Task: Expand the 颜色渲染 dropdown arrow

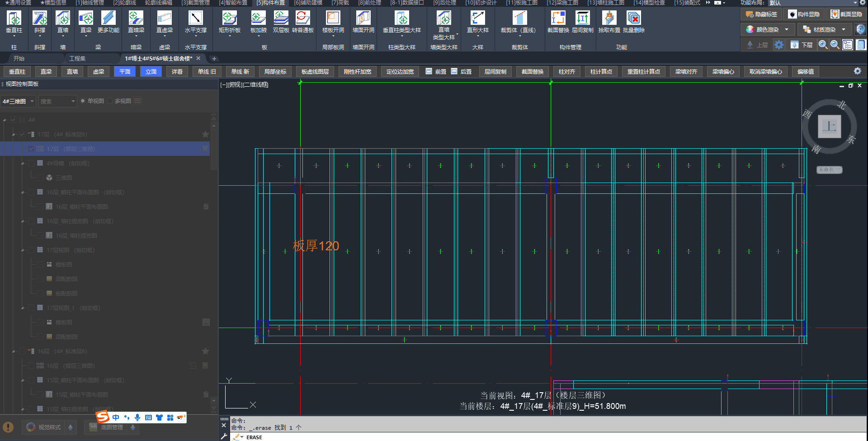Action: pyautogui.click(x=787, y=30)
